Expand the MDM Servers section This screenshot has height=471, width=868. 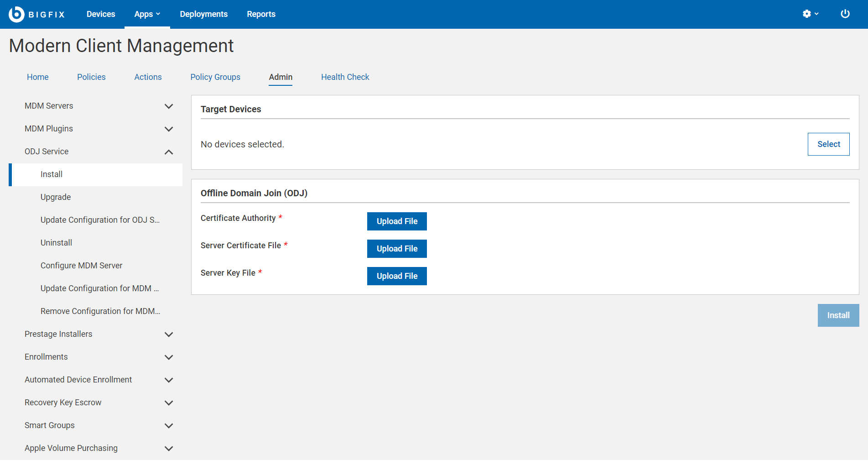coord(168,106)
